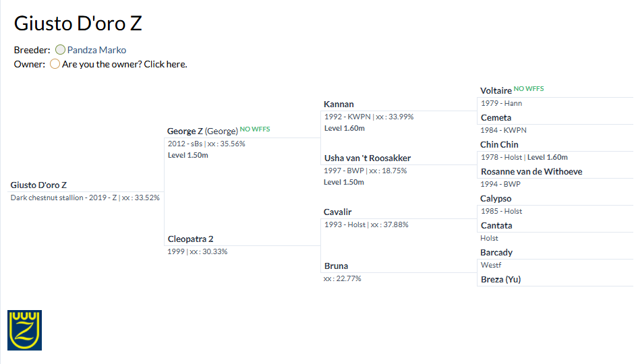
Task: Open dam Cleopatra 2 pedigree entry
Action: (x=190, y=239)
